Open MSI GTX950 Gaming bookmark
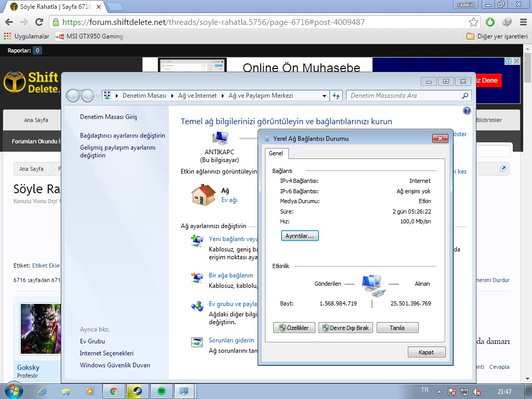Screen dimensions: 532x399 click(x=91, y=36)
